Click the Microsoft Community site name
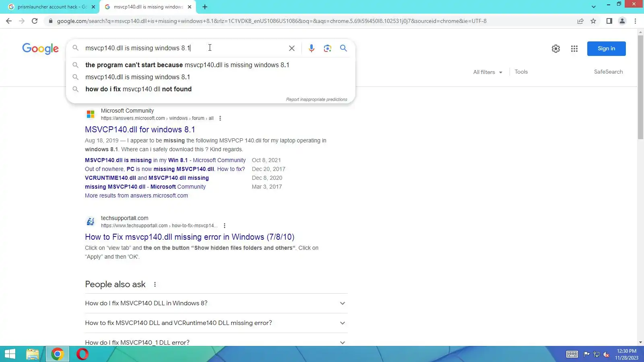This screenshot has height=362, width=644. coord(127,111)
